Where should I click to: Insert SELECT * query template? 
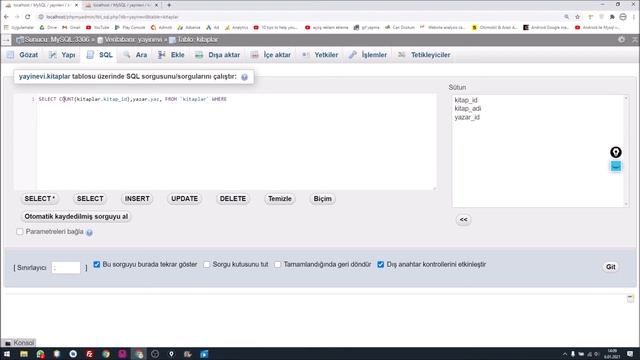coord(40,199)
